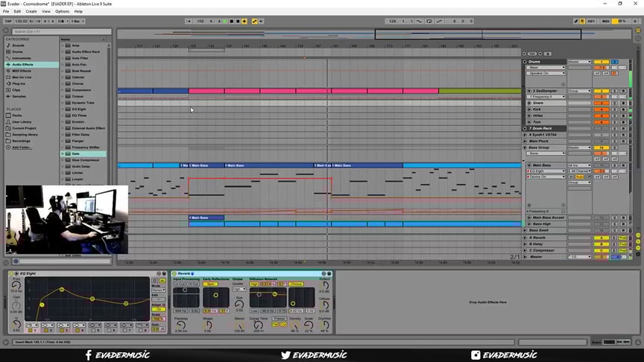644x362 pixels.
Task: Select the Drums category in the browser
Action: point(18,51)
